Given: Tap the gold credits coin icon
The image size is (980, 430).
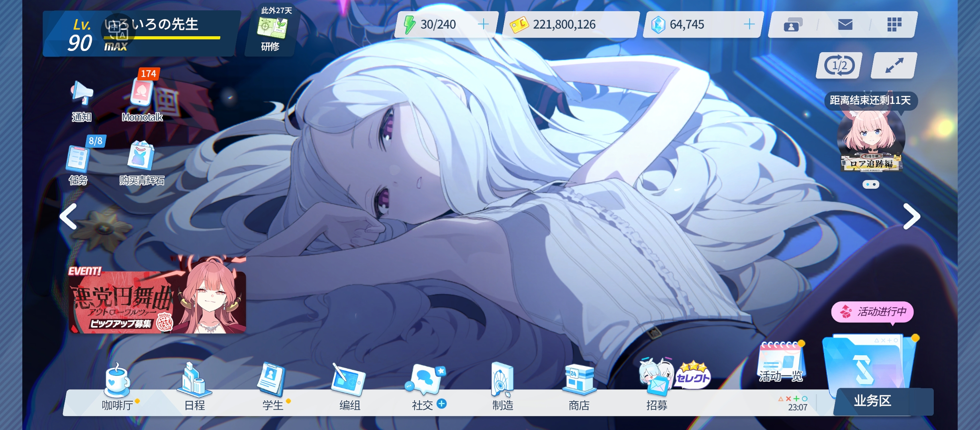Looking at the screenshot, I should click(x=519, y=25).
